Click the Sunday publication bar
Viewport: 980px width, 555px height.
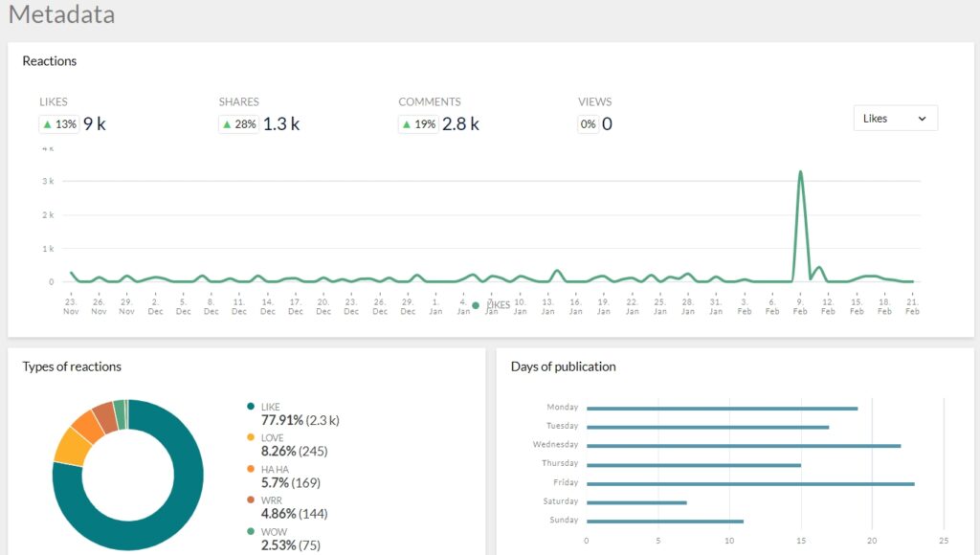[x=665, y=522]
